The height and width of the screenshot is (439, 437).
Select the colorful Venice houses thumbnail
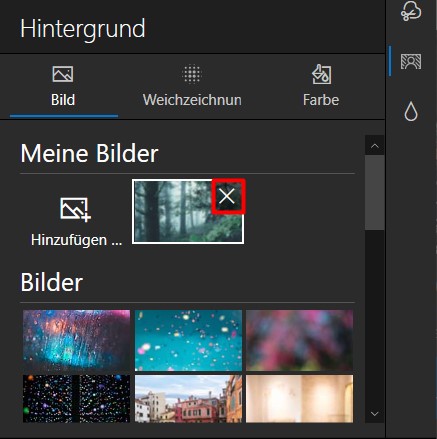tap(188, 399)
